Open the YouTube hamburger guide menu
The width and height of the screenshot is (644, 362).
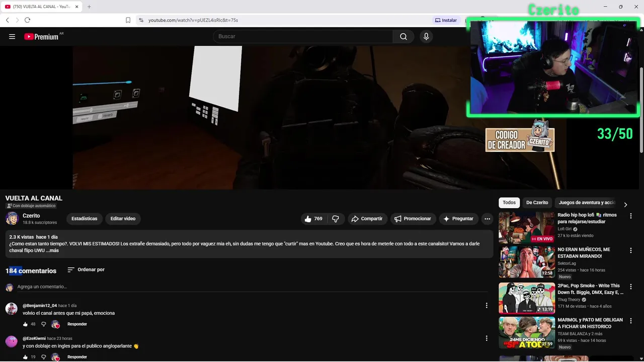[x=12, y=36]
